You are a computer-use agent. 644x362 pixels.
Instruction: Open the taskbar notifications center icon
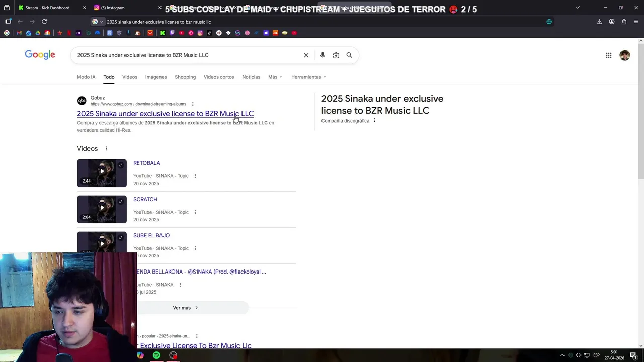coord(633,355)
